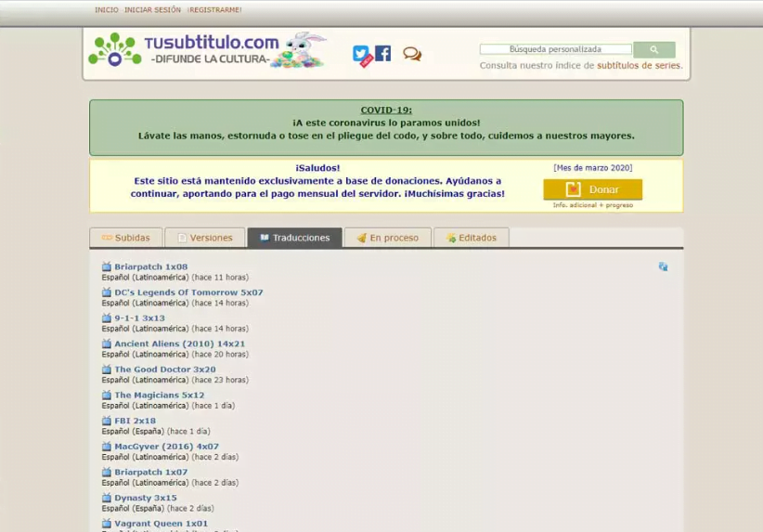Click the Info. adicional + progreso link
The width and height of the screenshot is (763, 532).
pyautogui.click(x=592, y=205)
